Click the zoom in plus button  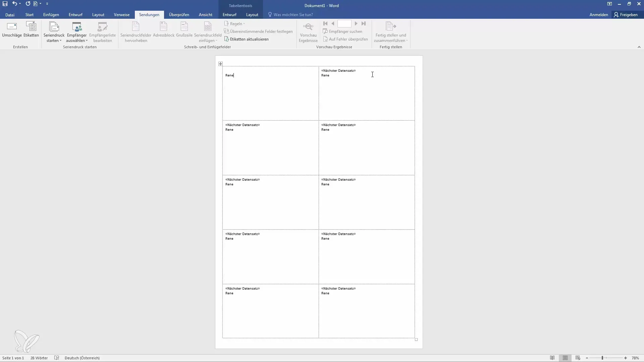click(626, 358)
